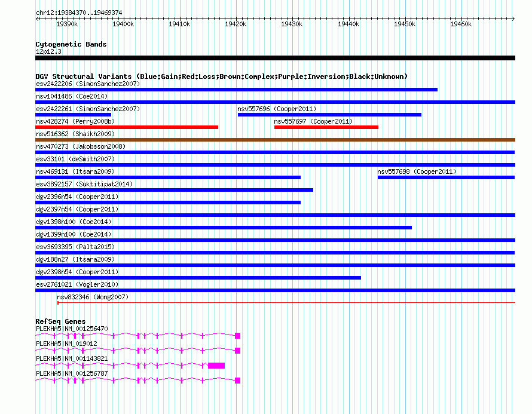Open esv2422261 (SimonSanchez2007) variant label
The height and width of the screenshot is (414, 532).
88,109
